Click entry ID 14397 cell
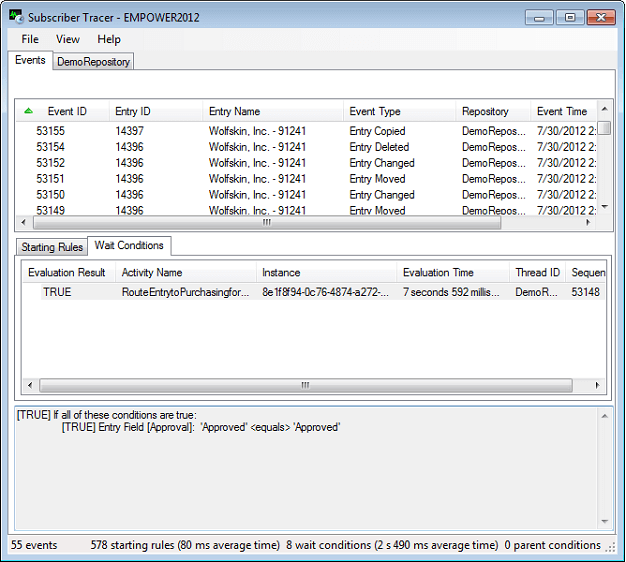 click(x=129, y=131)
